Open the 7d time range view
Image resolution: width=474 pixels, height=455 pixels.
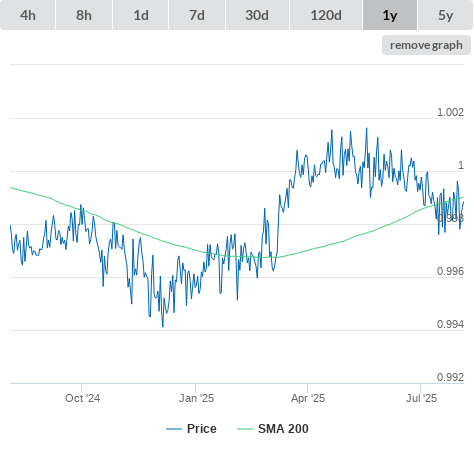pos(197,15)
